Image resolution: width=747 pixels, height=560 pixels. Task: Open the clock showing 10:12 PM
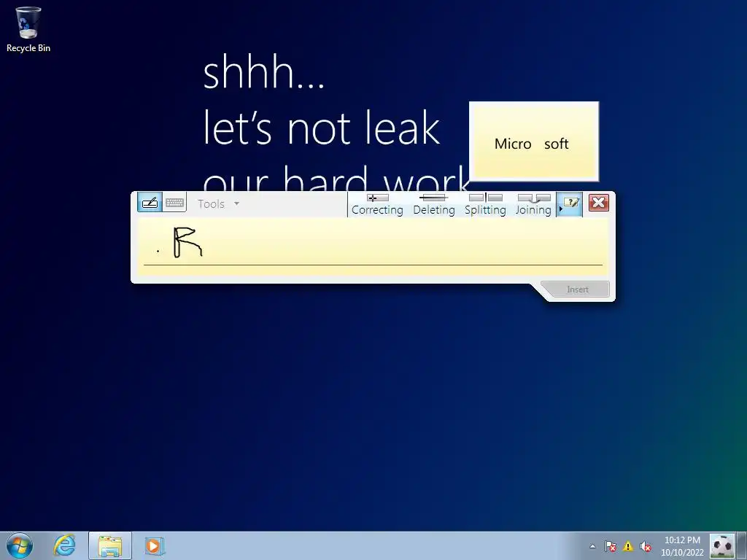click(x=682, y=546)
